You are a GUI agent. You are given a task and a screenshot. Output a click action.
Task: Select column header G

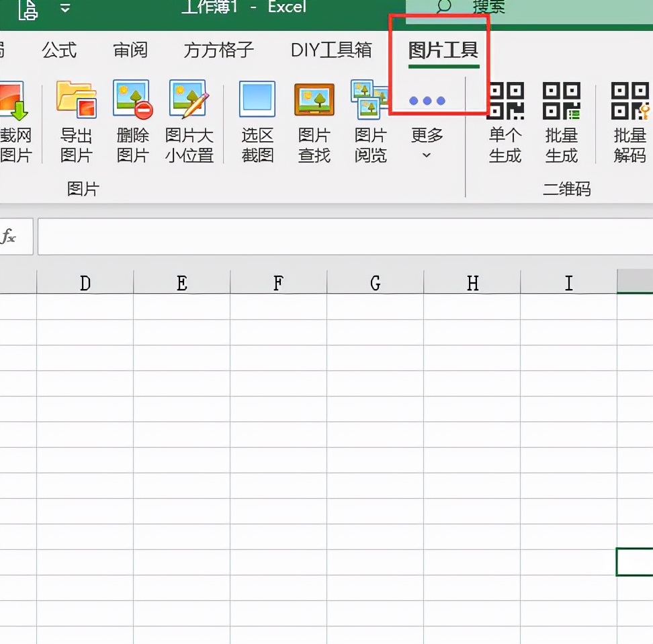375,283
